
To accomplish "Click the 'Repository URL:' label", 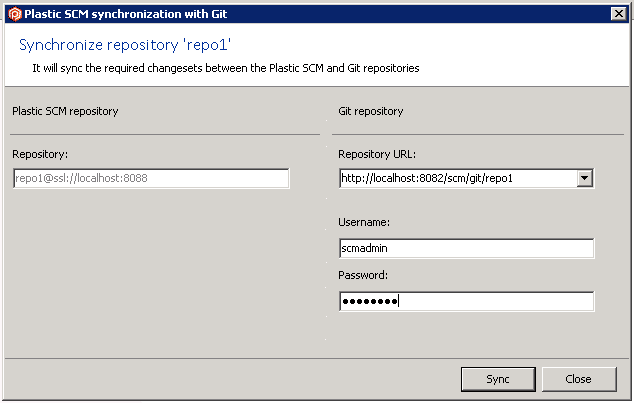I will pos(377,154).
